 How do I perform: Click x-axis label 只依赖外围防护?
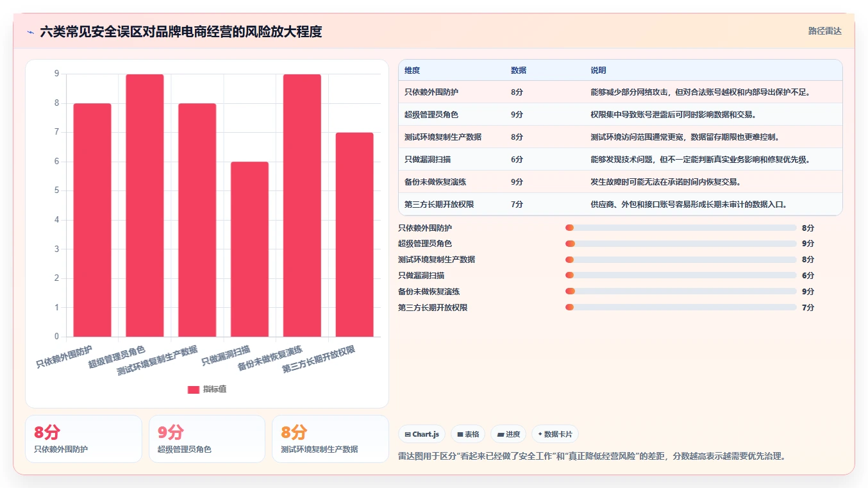click(64, 357)
